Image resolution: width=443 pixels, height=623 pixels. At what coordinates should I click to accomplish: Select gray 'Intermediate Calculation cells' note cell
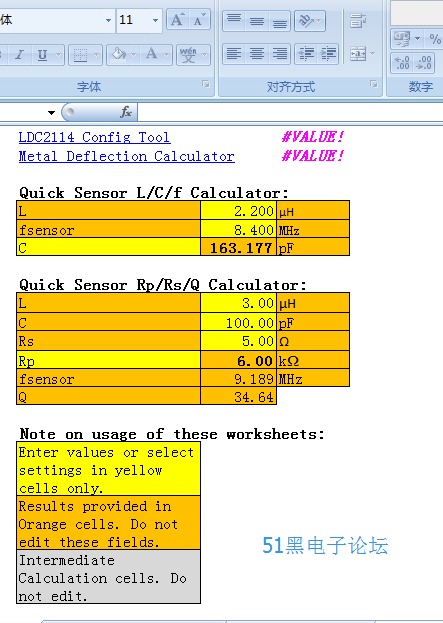pyautogui.click(x=108, y=577)
